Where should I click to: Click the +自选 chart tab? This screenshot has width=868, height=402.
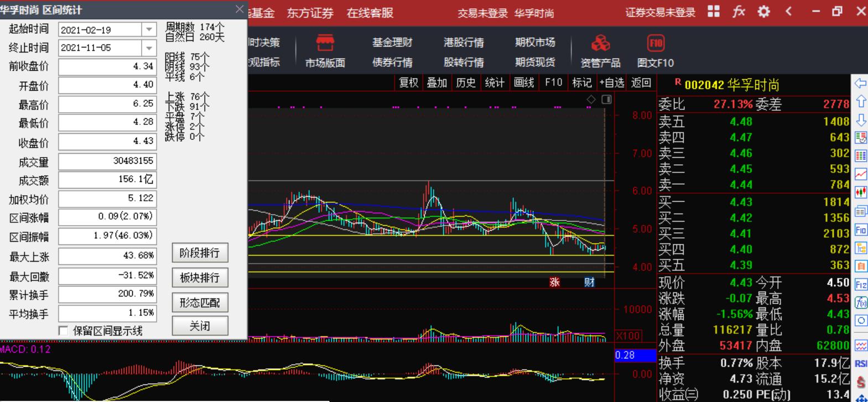[x=612, y=82]
